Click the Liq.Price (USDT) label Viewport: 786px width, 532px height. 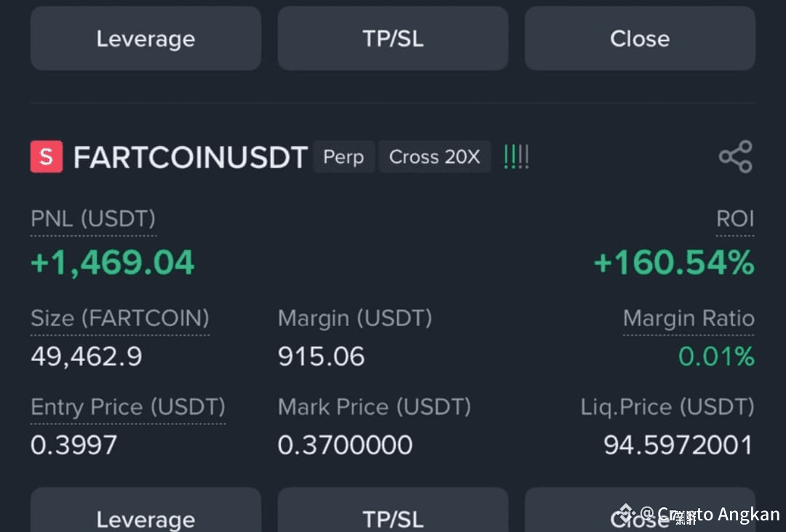667,408
